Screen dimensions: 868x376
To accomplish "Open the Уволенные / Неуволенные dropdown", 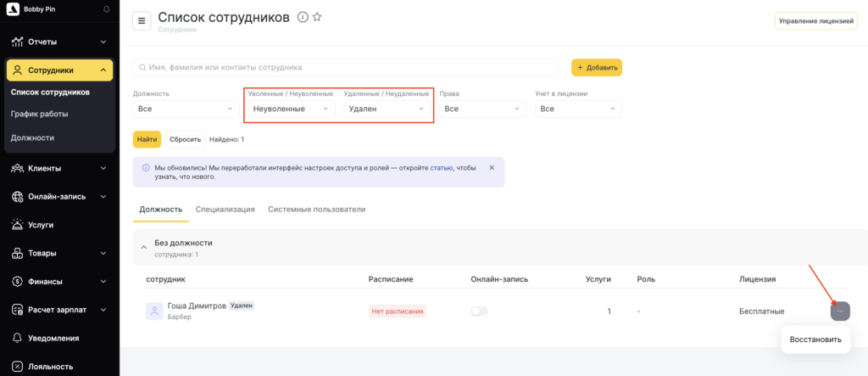I will (x=290, y=109).
